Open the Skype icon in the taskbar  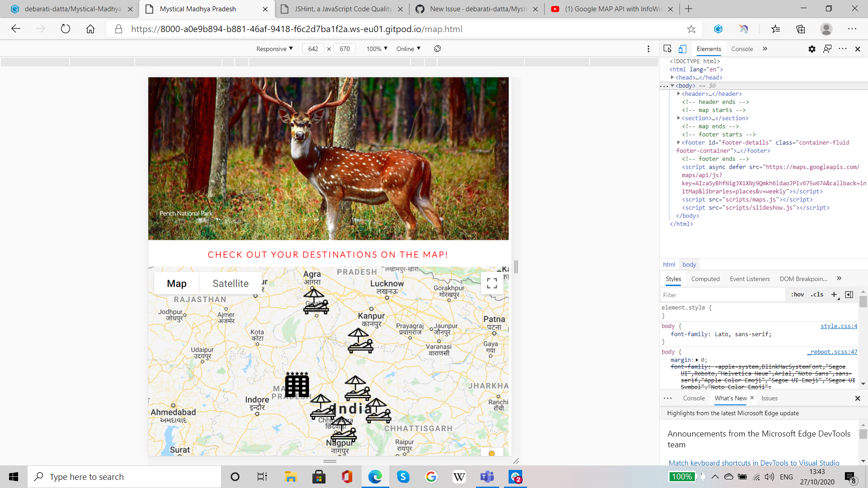point(403,476)
